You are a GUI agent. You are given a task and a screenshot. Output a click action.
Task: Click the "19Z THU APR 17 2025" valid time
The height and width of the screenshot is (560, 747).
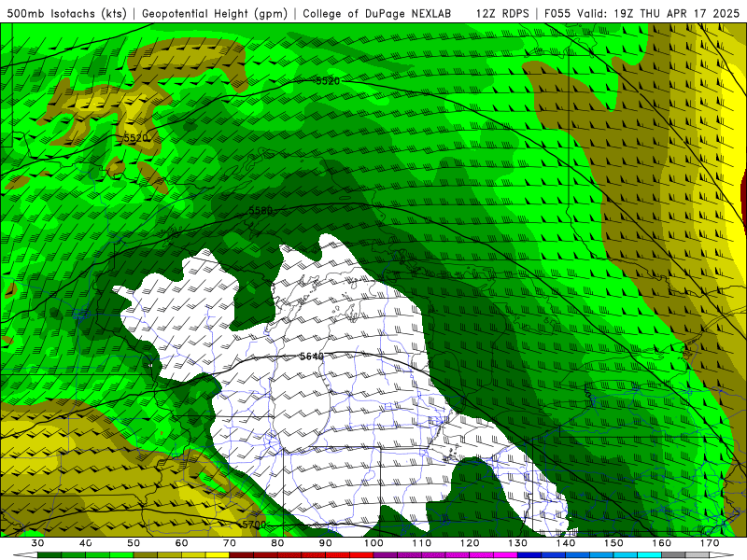coord(676,13)
